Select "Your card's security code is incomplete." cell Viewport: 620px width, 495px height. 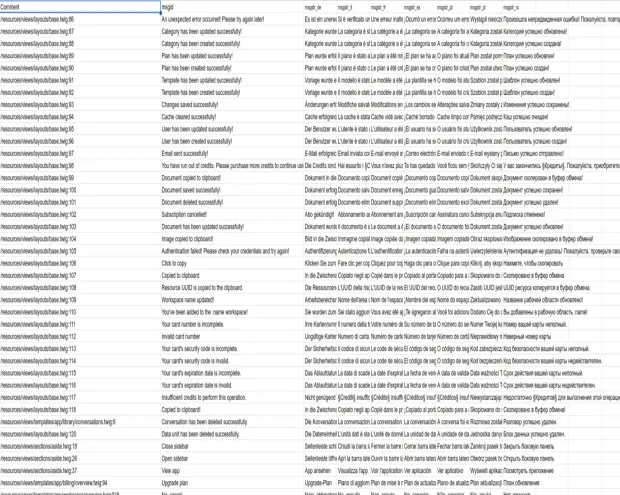(x=232, y=349)
